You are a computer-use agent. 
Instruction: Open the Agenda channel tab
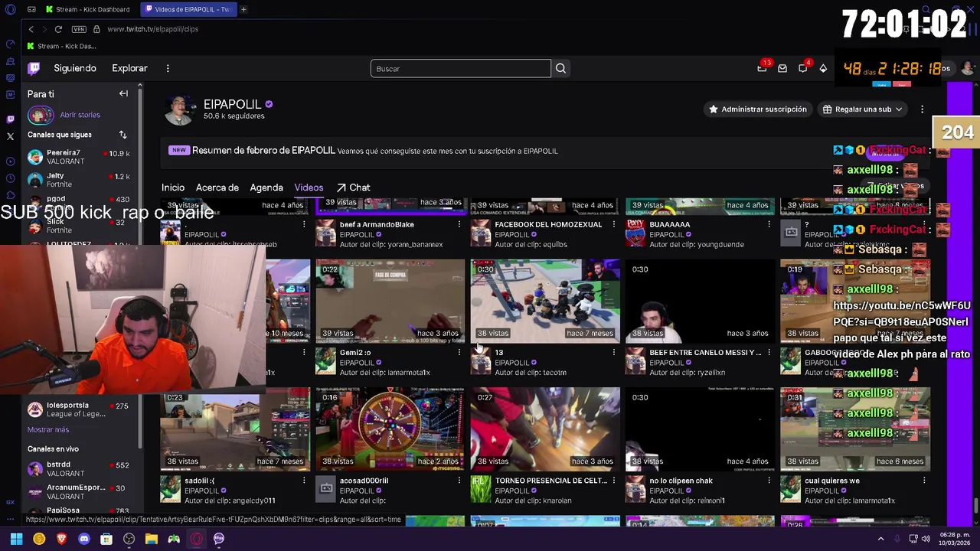[266, 187]
